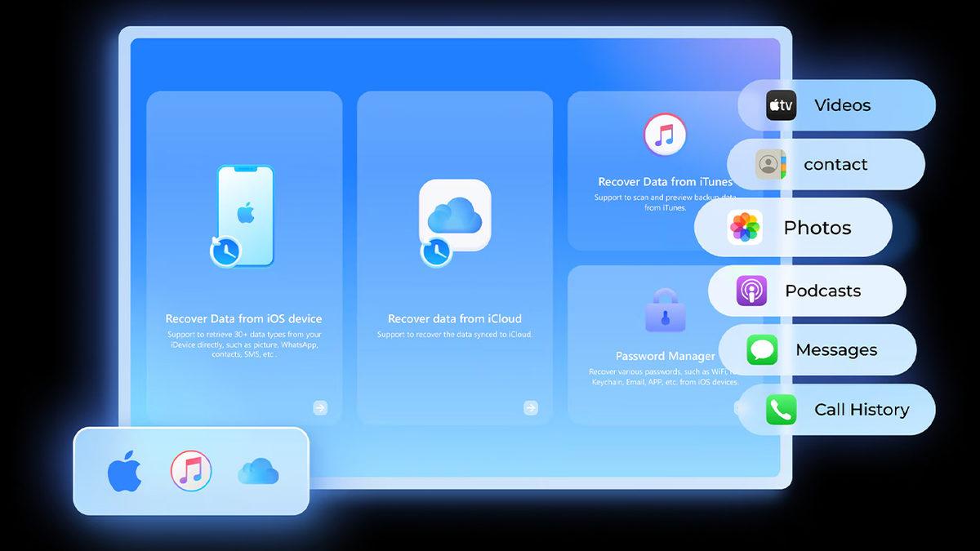980x551 pixels.
Task: Click the iCloud backup cloud icon
Action: pyautogui.click(x=454, y=217)
